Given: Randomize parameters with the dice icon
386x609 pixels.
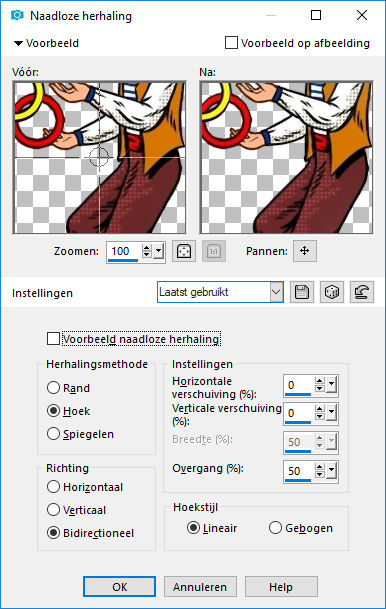Looking at the screenshot, I should tap(332, 292).
